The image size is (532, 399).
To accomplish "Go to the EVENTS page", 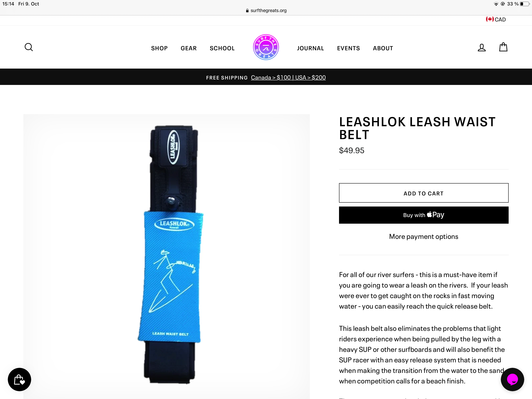I will (348, 48).
